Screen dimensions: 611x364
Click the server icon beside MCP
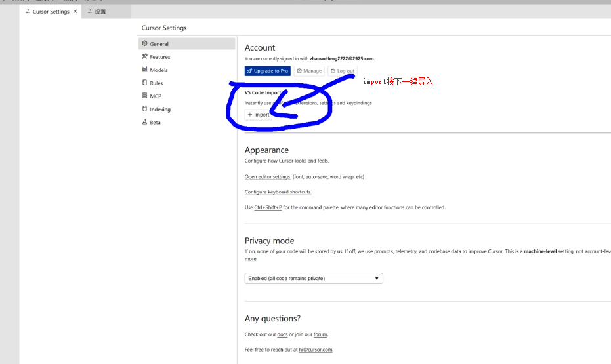[144, 96]
